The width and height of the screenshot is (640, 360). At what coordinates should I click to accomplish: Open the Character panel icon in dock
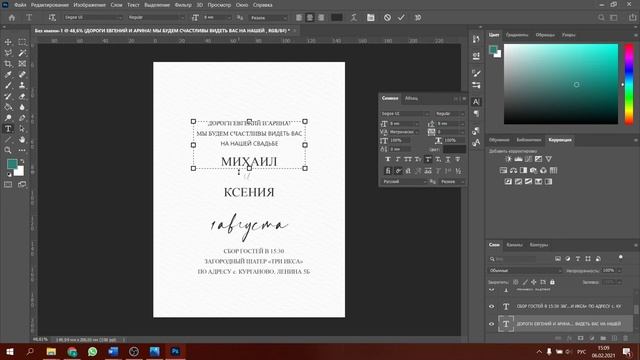[476, 102]
